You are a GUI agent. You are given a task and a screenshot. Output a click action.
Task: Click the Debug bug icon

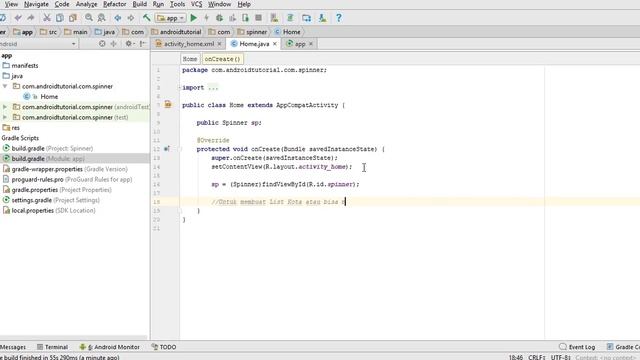click(x=220, y=18)
